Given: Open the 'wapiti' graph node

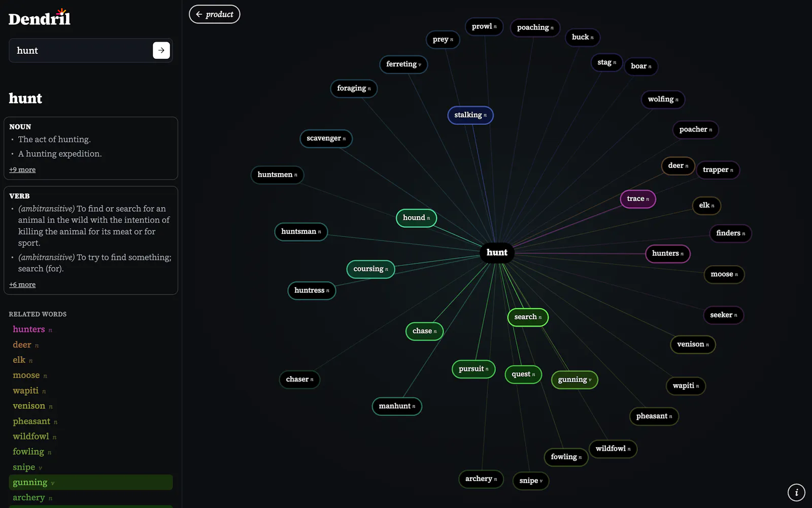Looking at the screenshot, I should (686, 386).
